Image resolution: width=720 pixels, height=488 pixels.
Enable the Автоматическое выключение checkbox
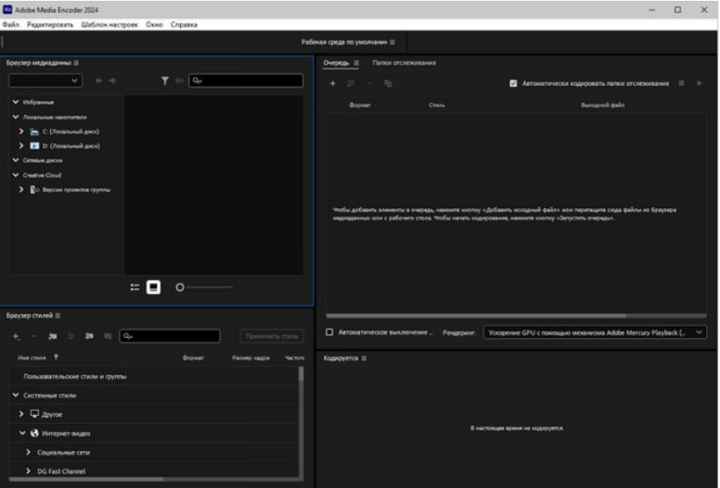(x=330, y=332)
